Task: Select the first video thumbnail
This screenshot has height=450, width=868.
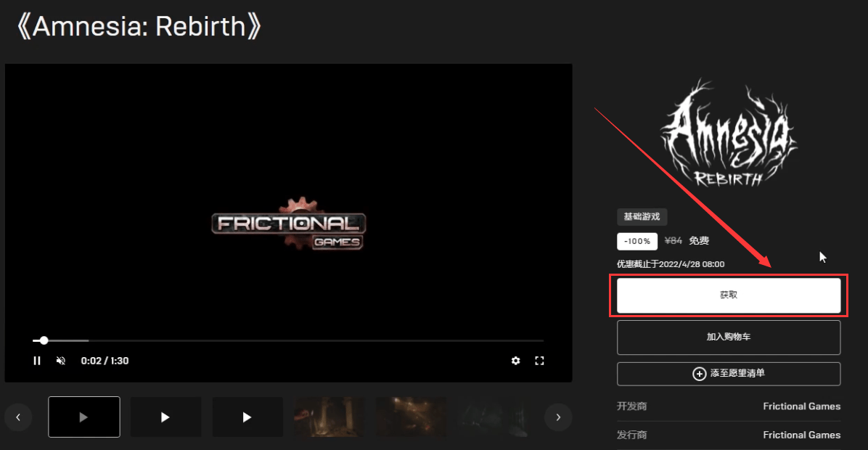Action: tap(84, 417)
